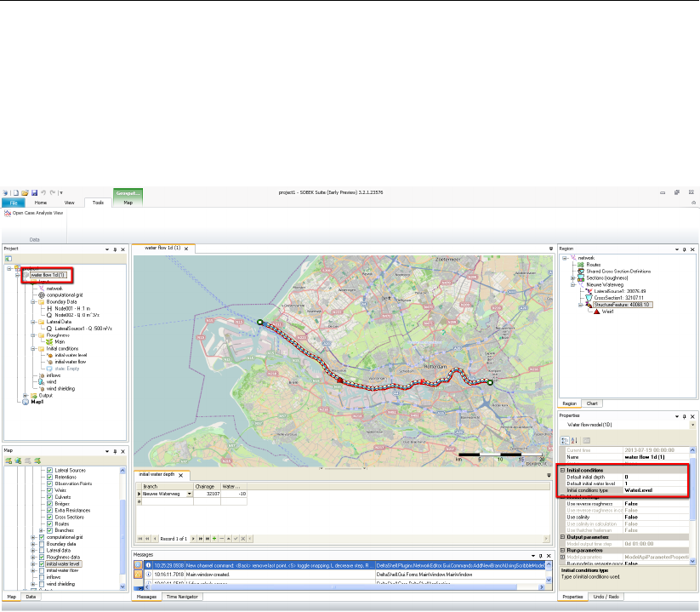
Task: Open the Branch dropdown for Nieuwe Waterweg row
Action: [x=187, y=493]
